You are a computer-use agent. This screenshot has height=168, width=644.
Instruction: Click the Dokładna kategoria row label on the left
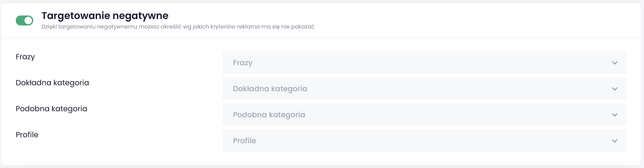[52, 83]
